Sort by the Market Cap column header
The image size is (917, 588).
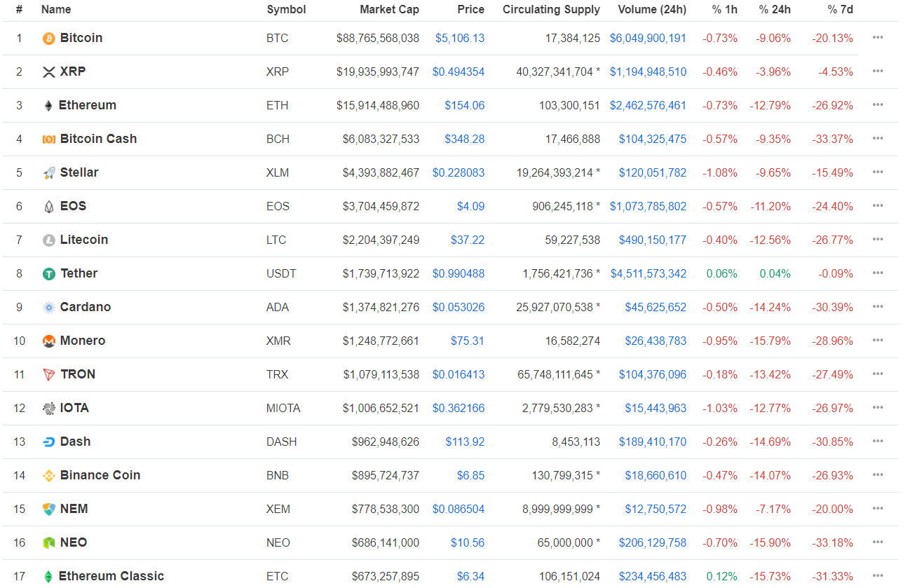(389, 9)
